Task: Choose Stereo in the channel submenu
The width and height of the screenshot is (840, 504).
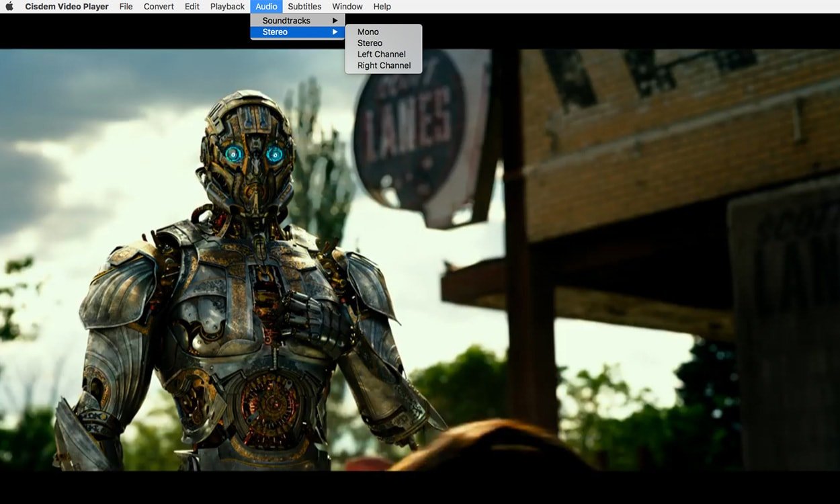Action: (384, 43)
